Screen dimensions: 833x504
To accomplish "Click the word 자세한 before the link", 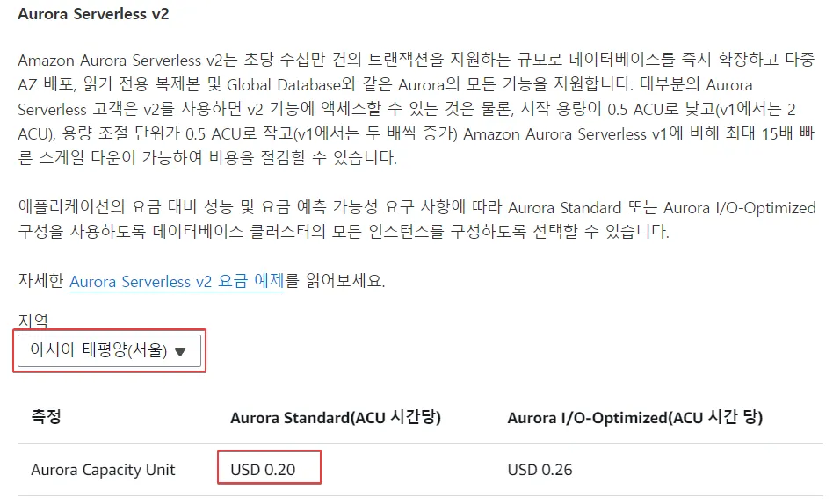I will (x=40, y=282).
